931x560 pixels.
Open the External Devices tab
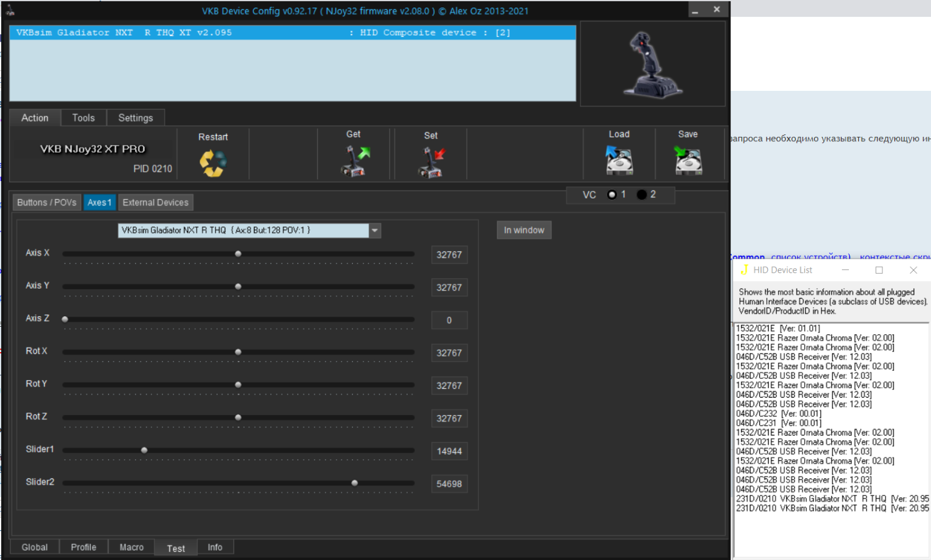[156, 202]
